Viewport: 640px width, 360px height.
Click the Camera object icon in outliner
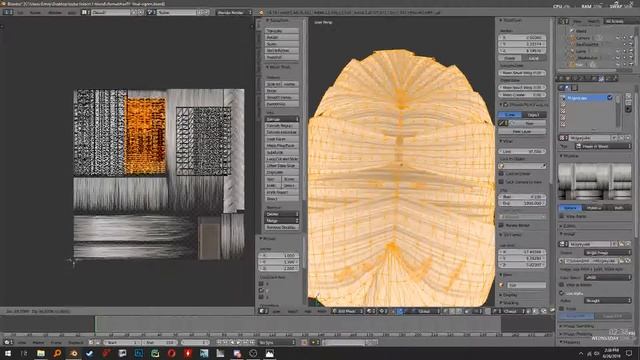[x=572, y=38]
